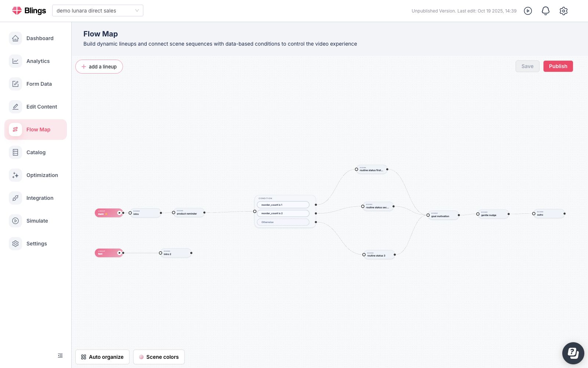Viewport: 588px width, 368px height.
Task: Click the Publish button
Action: [x=558, y=66]
